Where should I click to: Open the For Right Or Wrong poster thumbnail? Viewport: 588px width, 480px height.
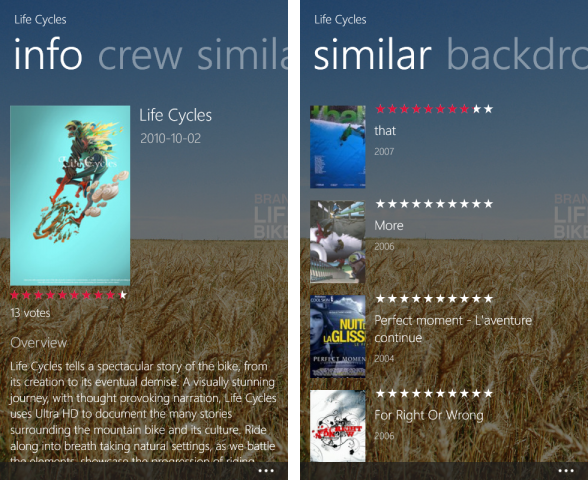[x=338, y=426]
